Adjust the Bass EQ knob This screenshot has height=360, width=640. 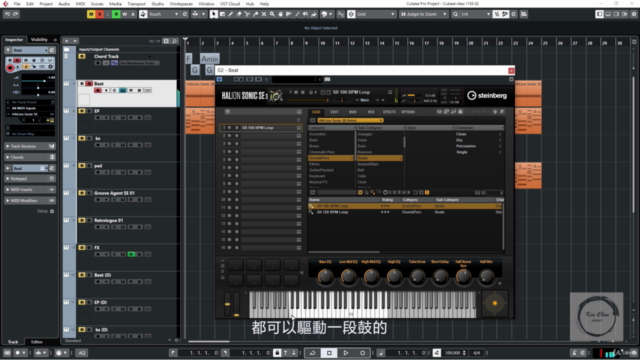click(325, 276)
